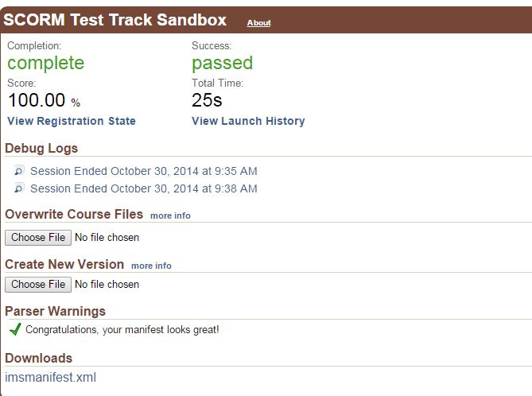Open more info next to Overwrite Course Files
This screenshot has height=396, width=532.
tap(170, 215)
